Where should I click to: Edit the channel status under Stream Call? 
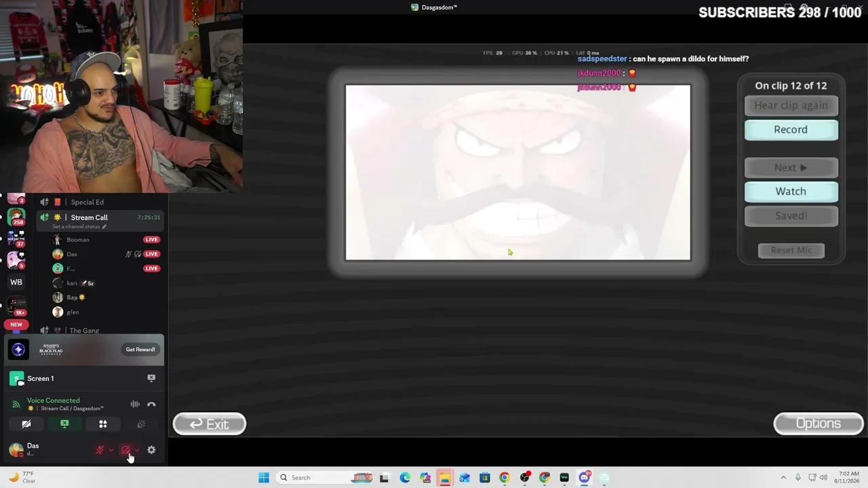[79, 226]
